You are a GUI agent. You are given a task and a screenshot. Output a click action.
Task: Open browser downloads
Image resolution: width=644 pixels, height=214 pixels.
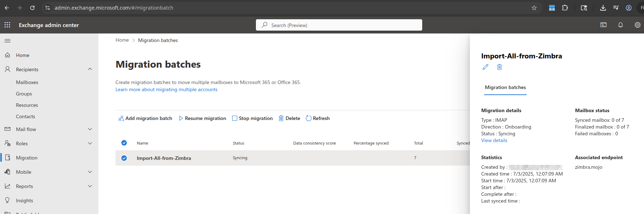(x=603, y=8)
